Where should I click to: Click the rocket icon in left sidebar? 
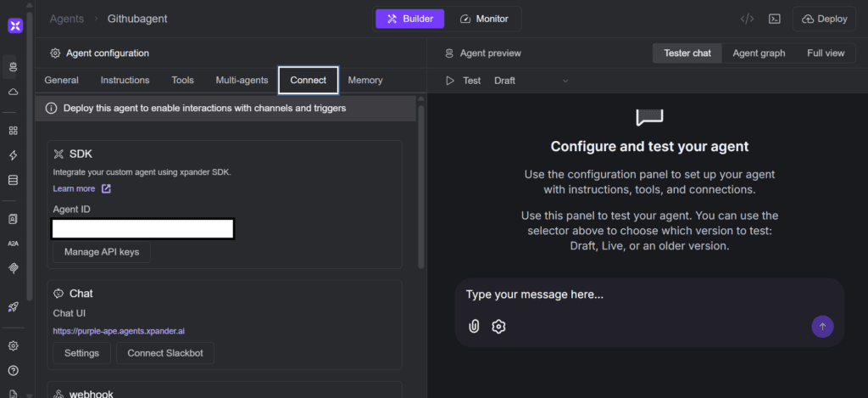[14, 306]
